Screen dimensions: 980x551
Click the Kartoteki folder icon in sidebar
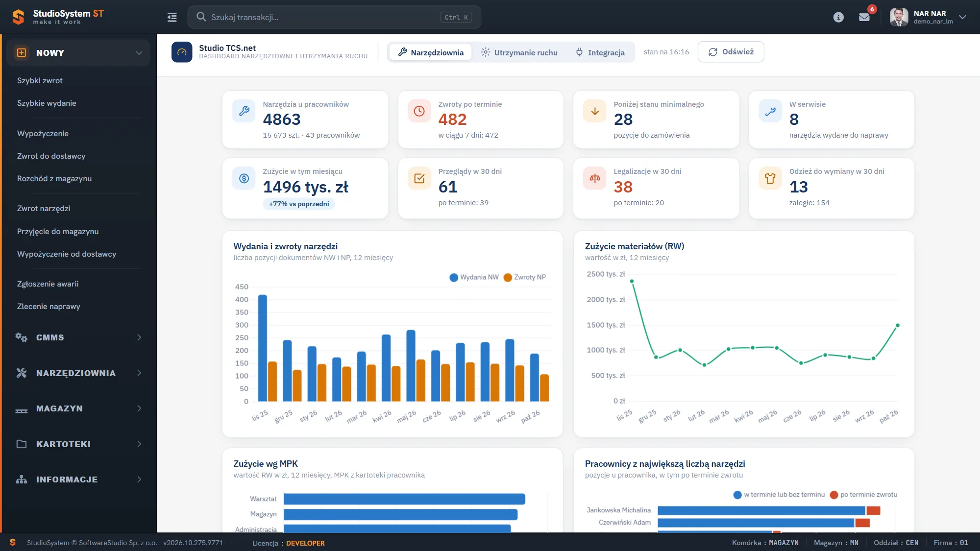click(x=21, y=444)
